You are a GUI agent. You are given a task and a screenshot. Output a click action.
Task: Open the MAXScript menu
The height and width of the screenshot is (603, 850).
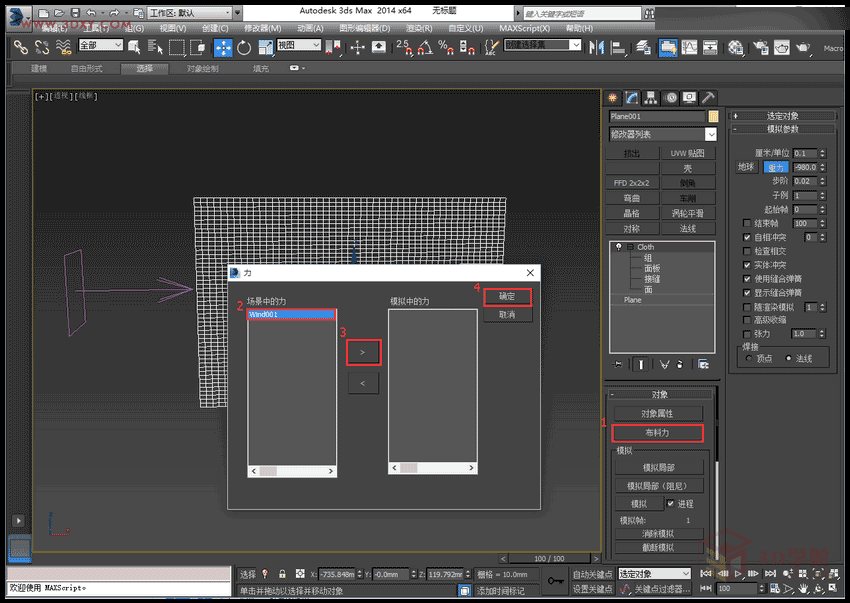coord(526,28)
